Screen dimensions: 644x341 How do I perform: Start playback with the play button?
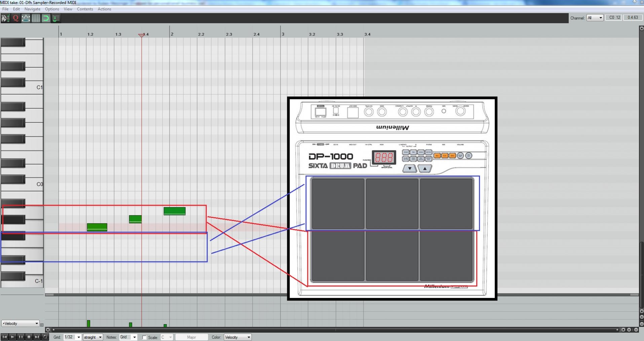(13, 337)
